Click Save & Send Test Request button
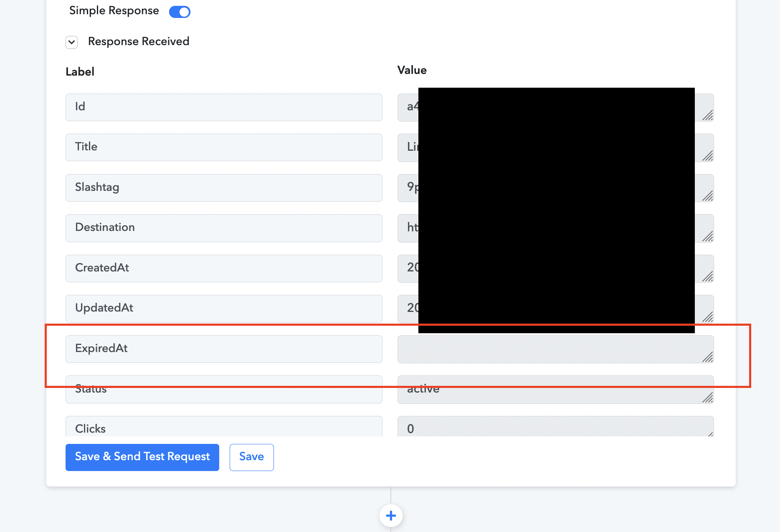Image resolution: width=780 pixels, height=532 pixels. pyautogui.click(x=142, y=457)
